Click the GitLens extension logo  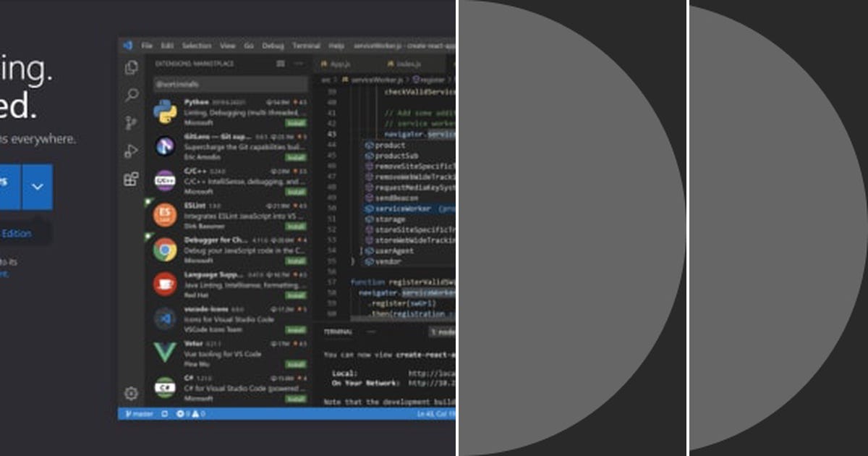165,146
